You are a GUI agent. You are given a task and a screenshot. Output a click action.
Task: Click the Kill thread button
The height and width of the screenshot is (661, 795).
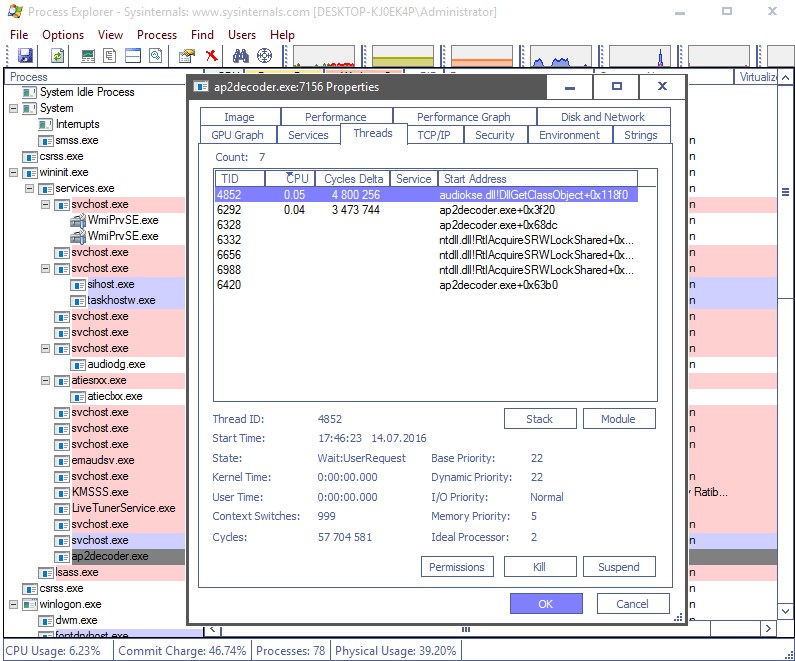(x=540, y=567)
